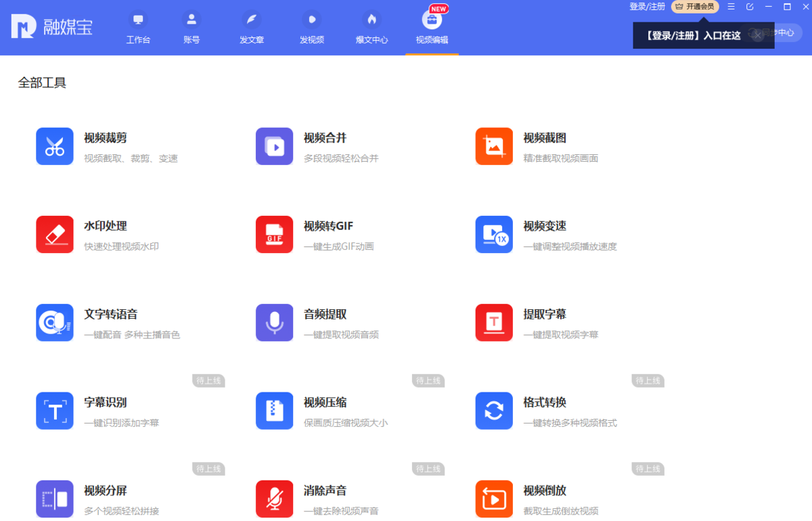
Task: Open the 视频转GIF converter
Action: pos(315,234)
